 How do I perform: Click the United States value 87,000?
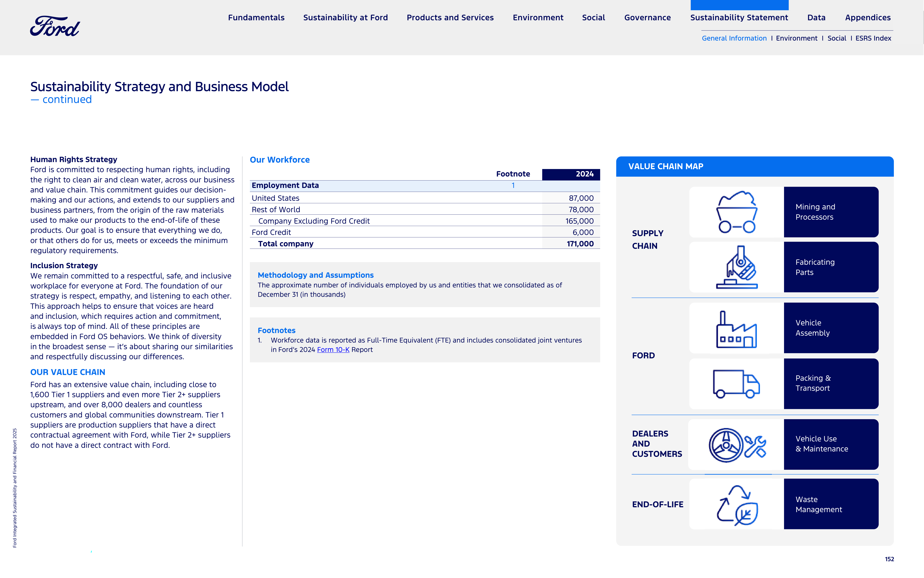coord(581,198)
